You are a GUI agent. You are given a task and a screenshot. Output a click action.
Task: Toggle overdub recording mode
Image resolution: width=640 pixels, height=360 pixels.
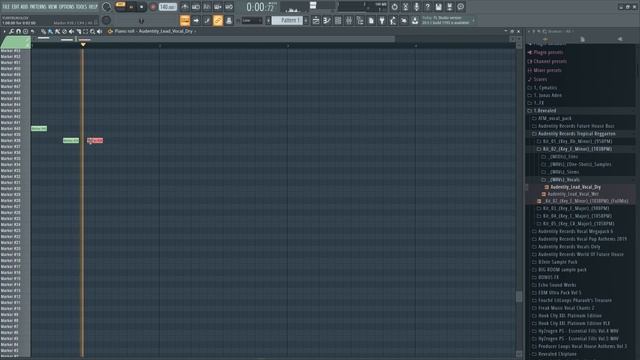[x=218, y=7]
